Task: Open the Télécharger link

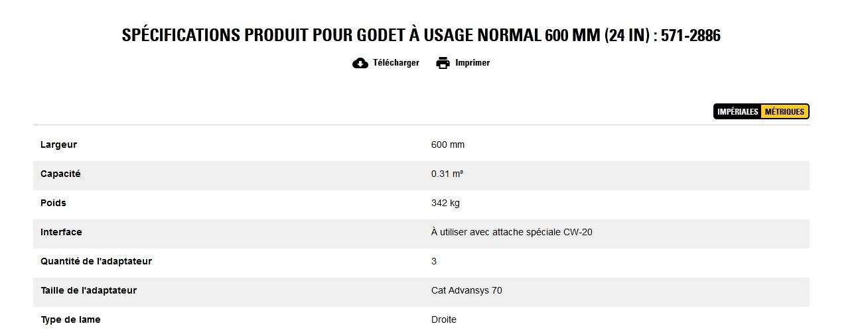Action: (396, 63)
